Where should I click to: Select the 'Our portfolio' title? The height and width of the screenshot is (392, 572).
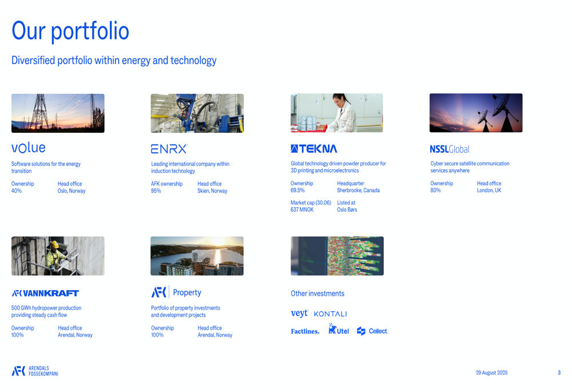pos(70,31)
